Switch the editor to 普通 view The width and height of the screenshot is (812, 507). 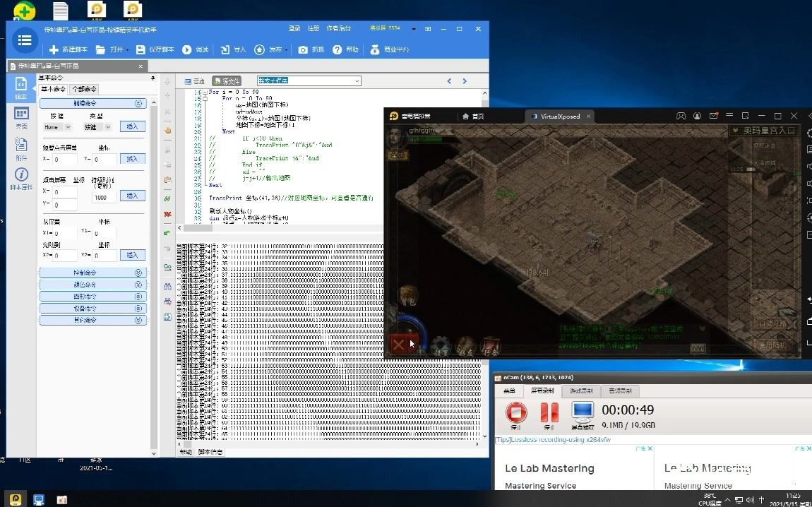(x=195, y=81)
